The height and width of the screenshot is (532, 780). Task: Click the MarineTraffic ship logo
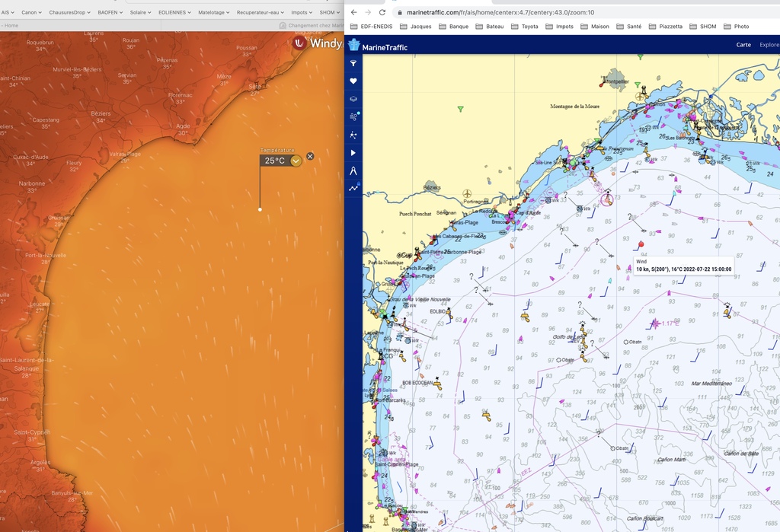[353, 45]
